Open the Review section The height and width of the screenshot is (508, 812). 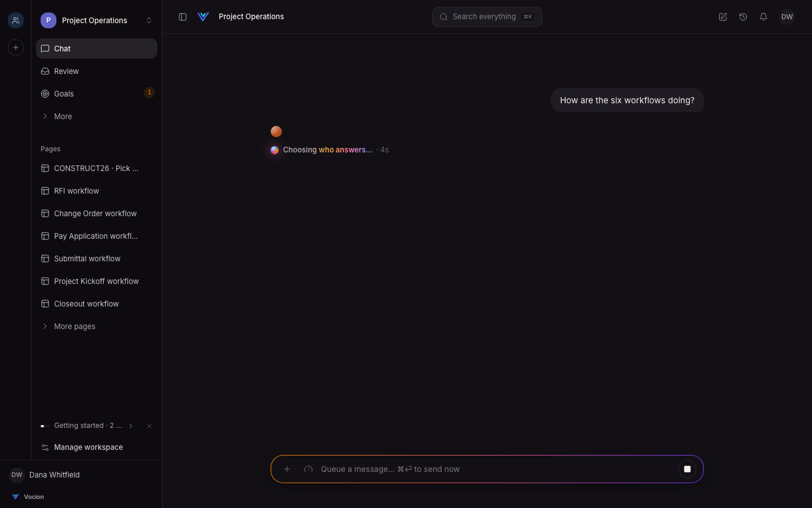coord(96,71)
